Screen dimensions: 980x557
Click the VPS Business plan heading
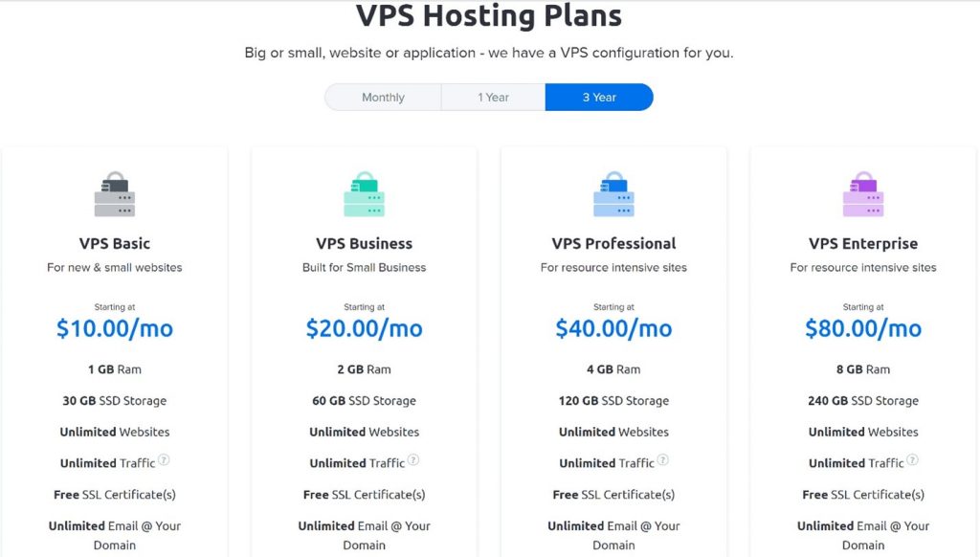point(365,243)
